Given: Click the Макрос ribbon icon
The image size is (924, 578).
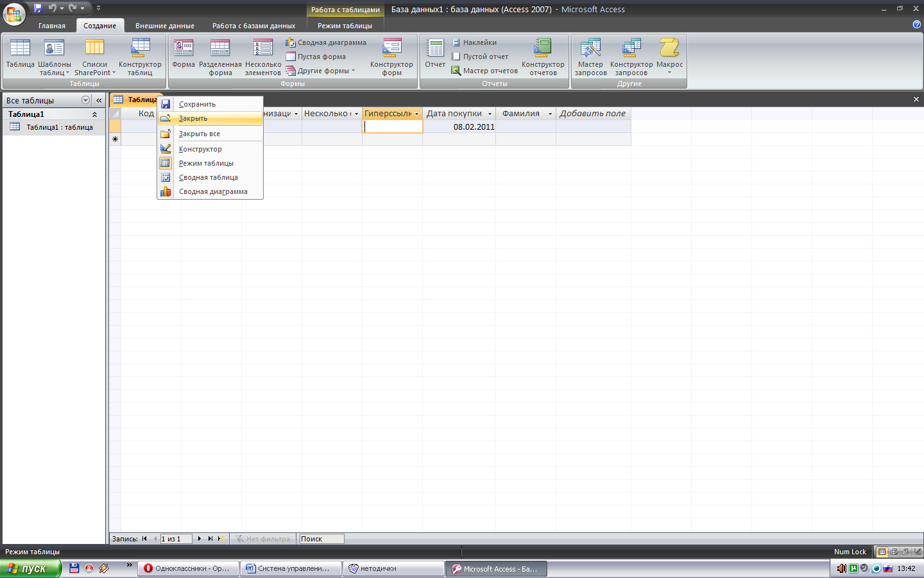Looking at the screenshot, I should [669, 57].
